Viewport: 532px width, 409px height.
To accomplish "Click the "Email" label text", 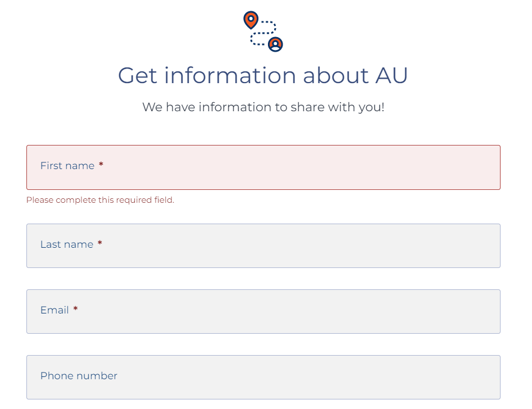I will 54,310.
